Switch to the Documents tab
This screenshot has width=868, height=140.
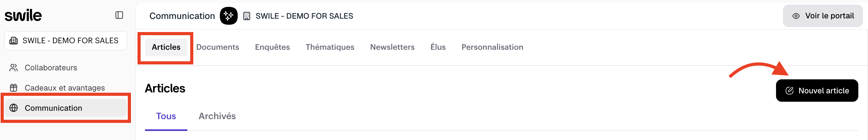pyautogui.click(x=217, y=47)
